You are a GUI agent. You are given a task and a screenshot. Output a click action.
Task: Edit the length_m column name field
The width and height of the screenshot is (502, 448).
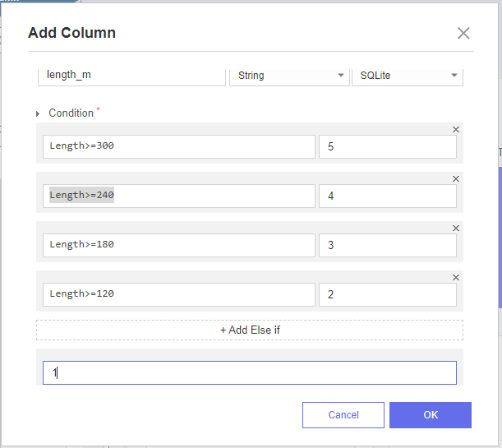131,76
